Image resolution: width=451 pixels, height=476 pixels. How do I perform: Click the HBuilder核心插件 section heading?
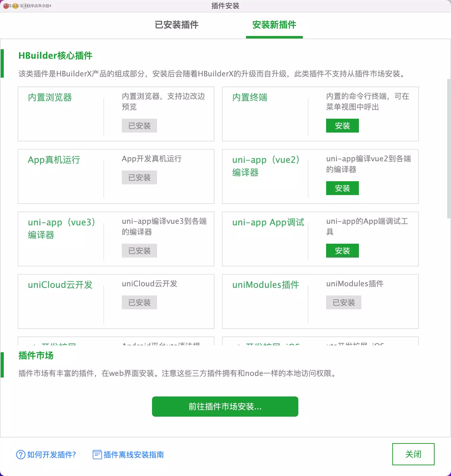coord(55,56)
